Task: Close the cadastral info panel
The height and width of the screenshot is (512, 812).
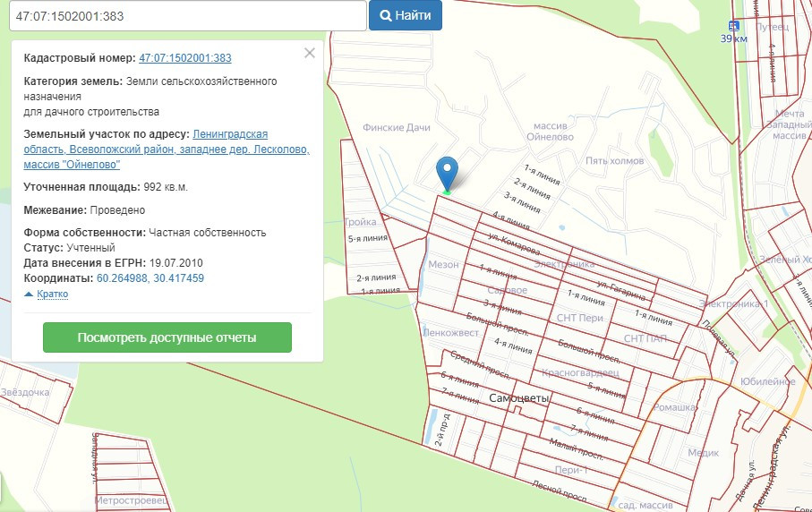Action: tap(310, 53)
